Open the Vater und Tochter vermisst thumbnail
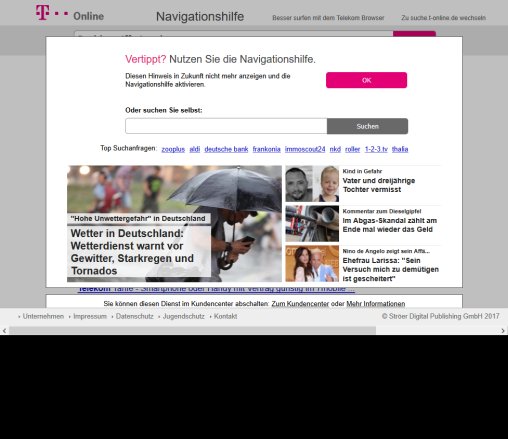Screen dimensions: 508x439 (x=312, y=184)
